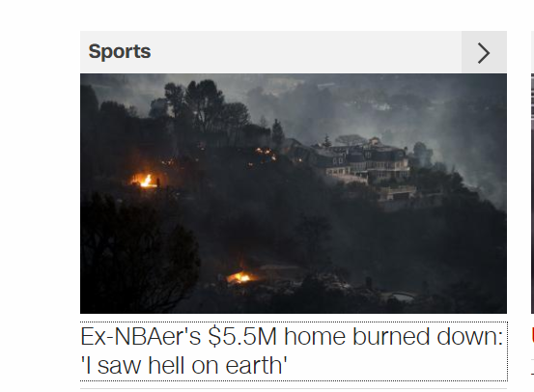
Task: Click the burning fire at the photo's bottom center
Action: click(x=240, y=277)
